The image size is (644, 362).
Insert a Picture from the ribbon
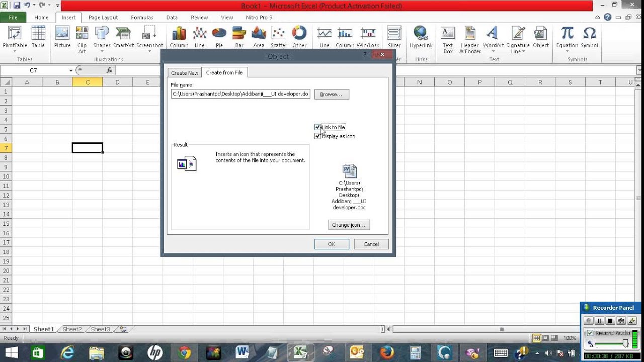coord(62,37)
